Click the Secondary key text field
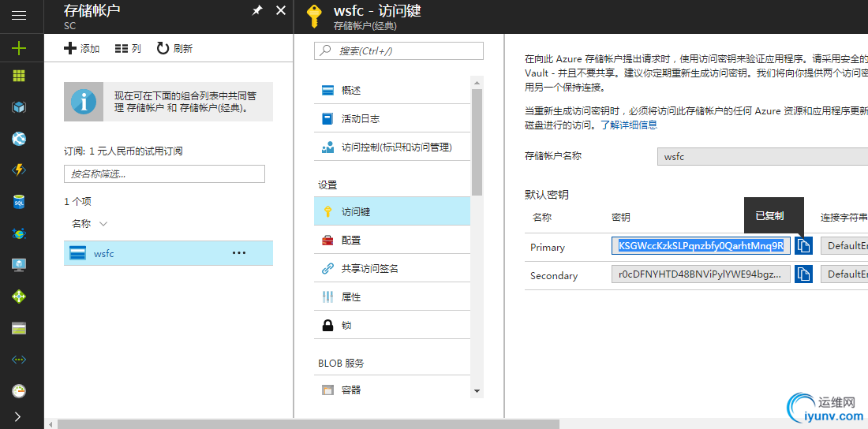Image resolution: width=868 pixels, height=429 pixels. (x=701, y=274)
